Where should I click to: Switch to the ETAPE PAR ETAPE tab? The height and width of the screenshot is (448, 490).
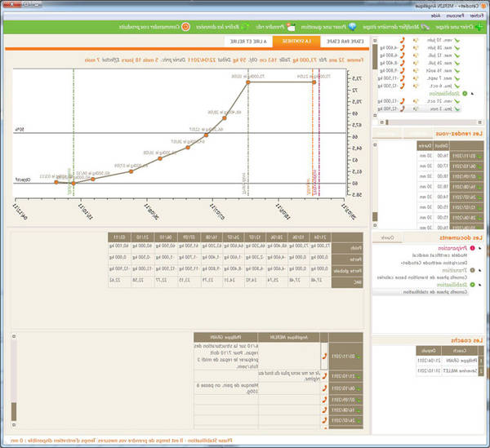(x=345, y=42)
